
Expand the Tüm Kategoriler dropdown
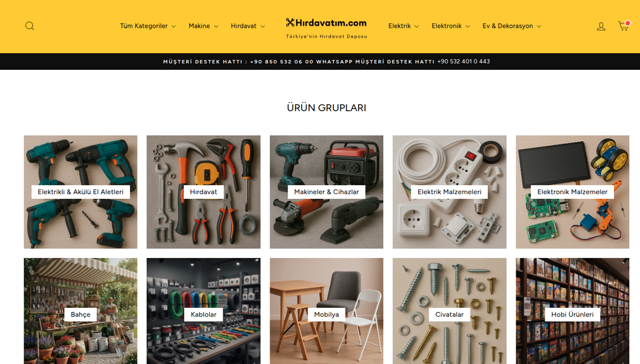(148, 26)
